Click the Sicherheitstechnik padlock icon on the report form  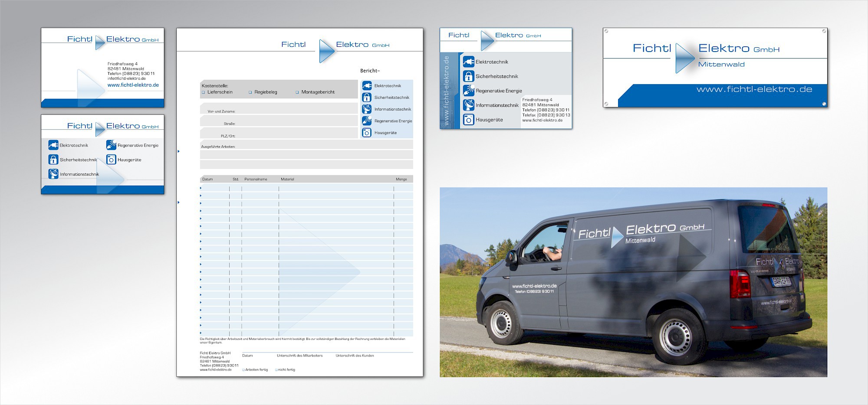point(367,98)
